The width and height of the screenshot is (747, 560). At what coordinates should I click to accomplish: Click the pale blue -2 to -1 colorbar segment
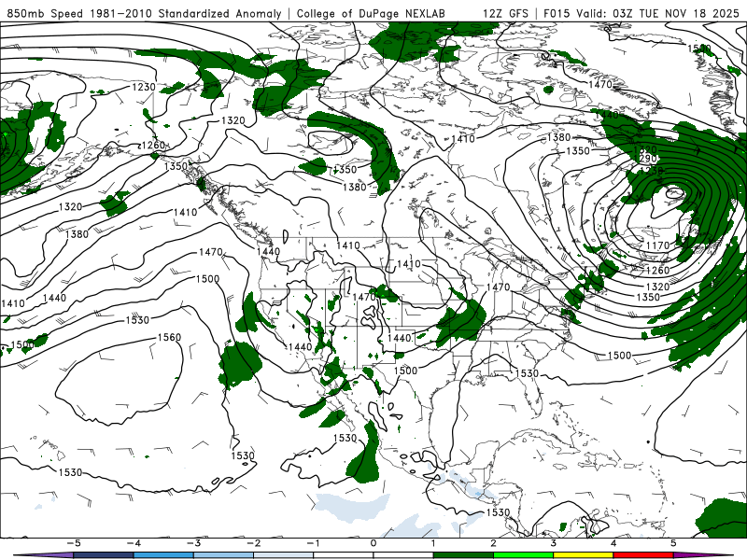pos(284,555)
